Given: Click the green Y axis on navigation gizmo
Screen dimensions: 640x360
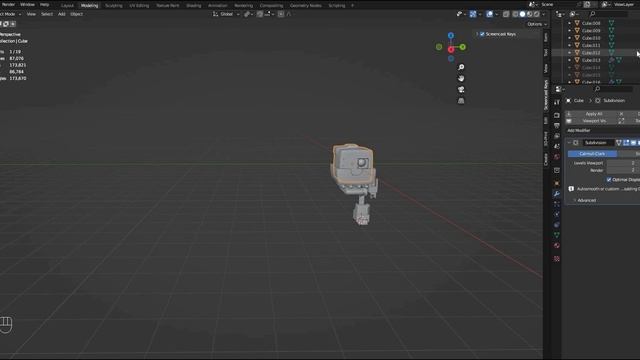Looking at the screenshot, I should (462, 47).
